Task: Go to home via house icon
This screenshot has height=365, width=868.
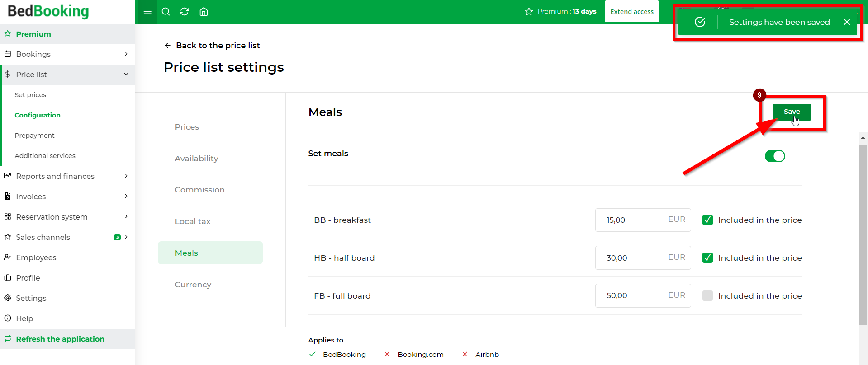Action: 204,12
